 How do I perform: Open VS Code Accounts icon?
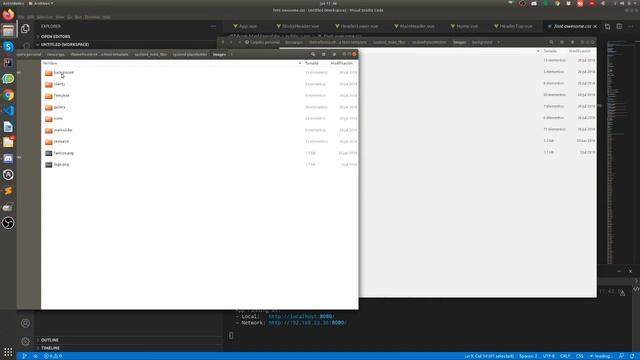(25, 323)
